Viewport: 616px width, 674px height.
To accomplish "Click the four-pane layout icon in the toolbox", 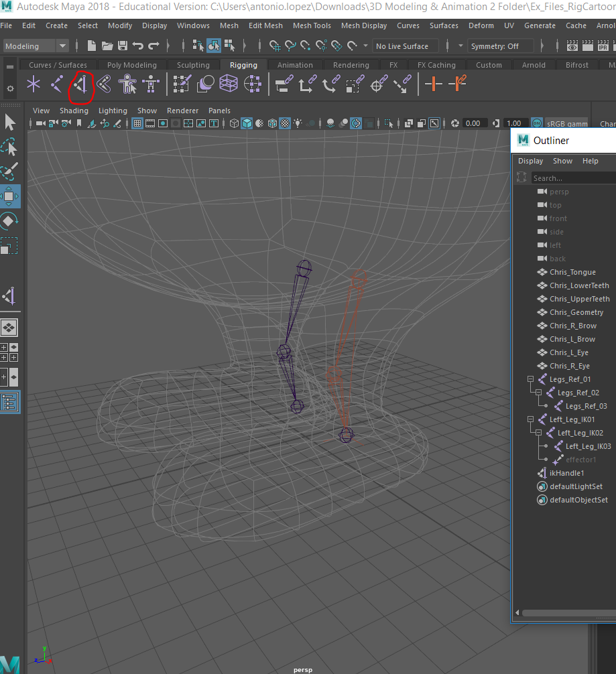I will pyautogui.click(x=9, y=352).
